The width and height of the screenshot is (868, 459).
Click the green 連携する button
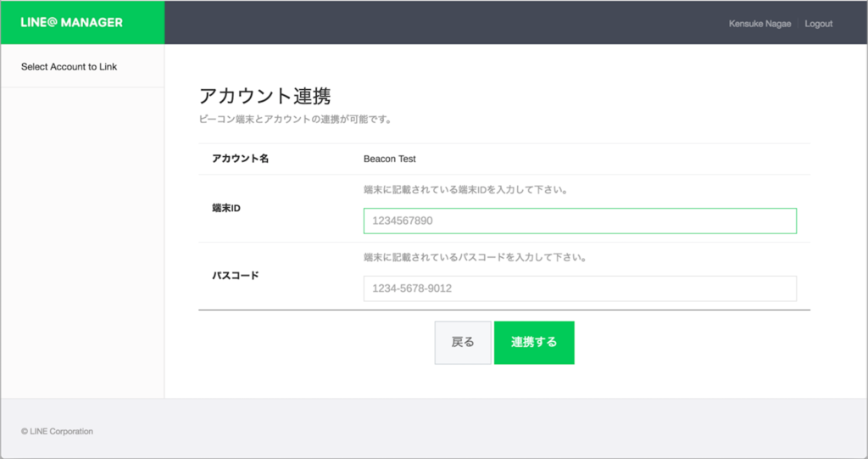534,342
